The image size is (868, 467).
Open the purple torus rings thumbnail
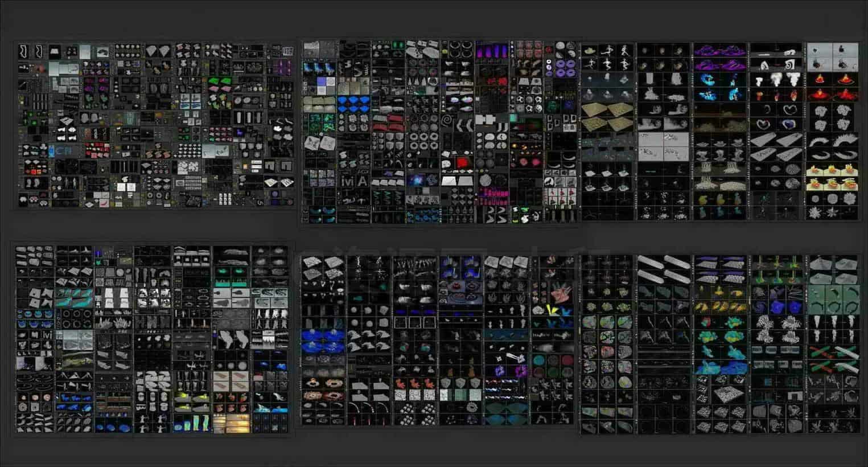565,68
